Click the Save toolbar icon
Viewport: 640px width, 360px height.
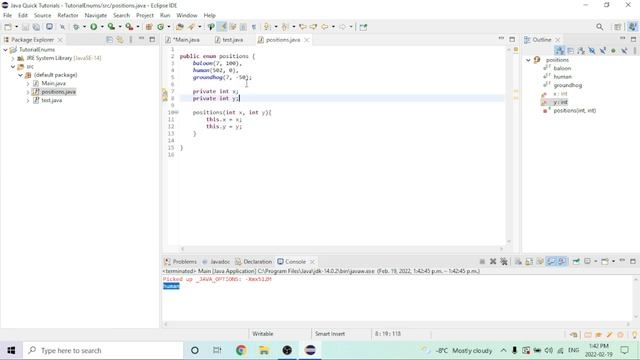pyautogui.click(x=25, y=27)
